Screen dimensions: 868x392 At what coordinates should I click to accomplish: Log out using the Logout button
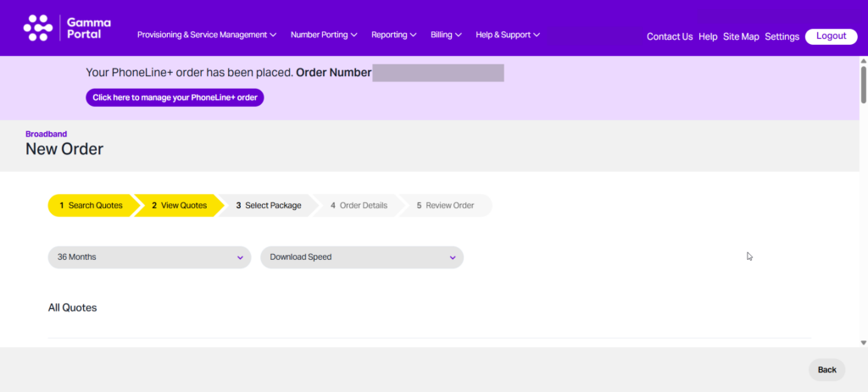click(831, 36)
